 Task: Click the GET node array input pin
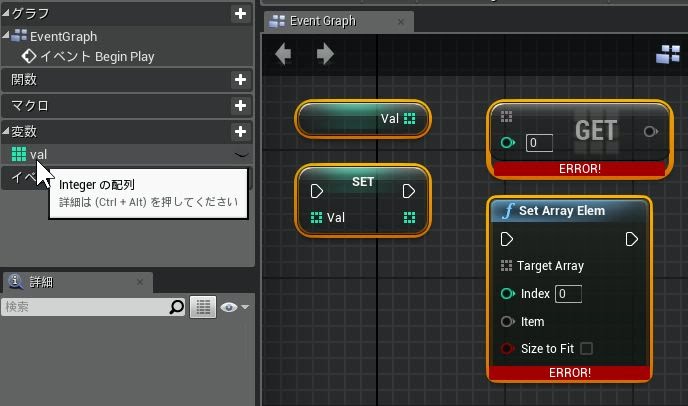[x=507, y=117]
